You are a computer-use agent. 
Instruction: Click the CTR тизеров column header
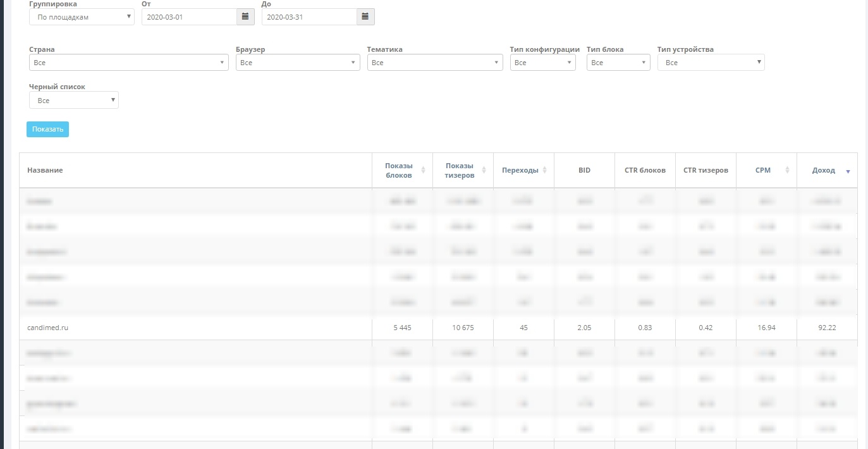coord(706,170)
